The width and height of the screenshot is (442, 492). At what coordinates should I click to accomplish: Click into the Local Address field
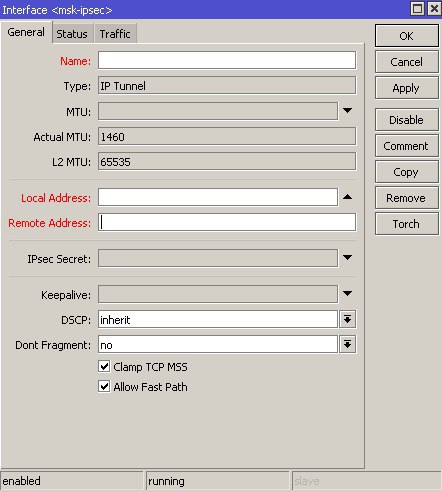[218, 197]
